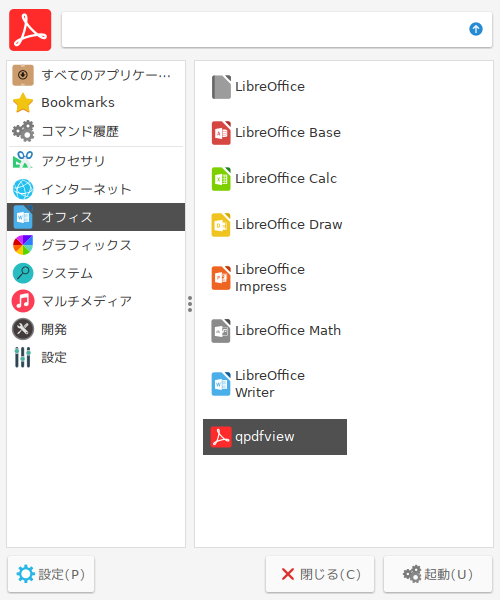Click the sliders icon beside 設定 category
Viewport: 500px width, 600px height.
coord(23,357)
